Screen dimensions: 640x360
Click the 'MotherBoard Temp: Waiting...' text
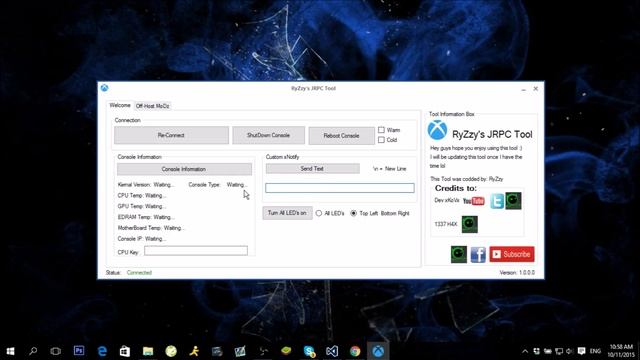(151, 228)
